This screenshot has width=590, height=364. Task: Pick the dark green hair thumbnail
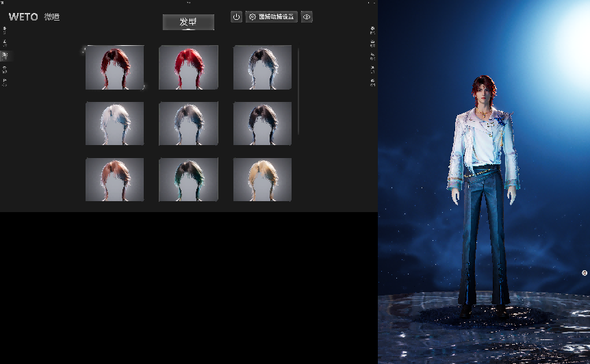(x=188, y=180)
